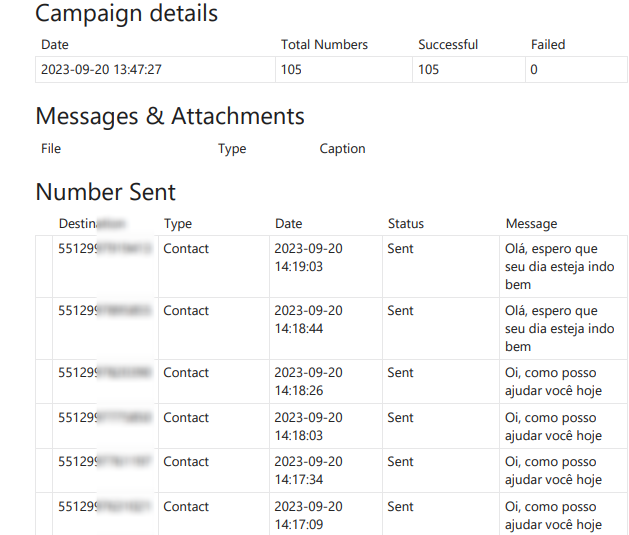Click the Messages & Attachments heading
This screenshot has height=535, width=629.
(x=170, y=116)
